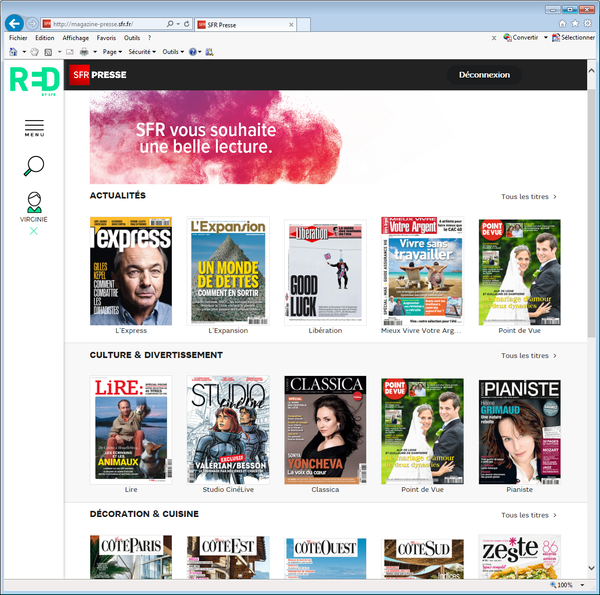The width and height of the screenshot is (600, 595).
Task: Expand the Print dropdown arrow
Action: [95, 52]
